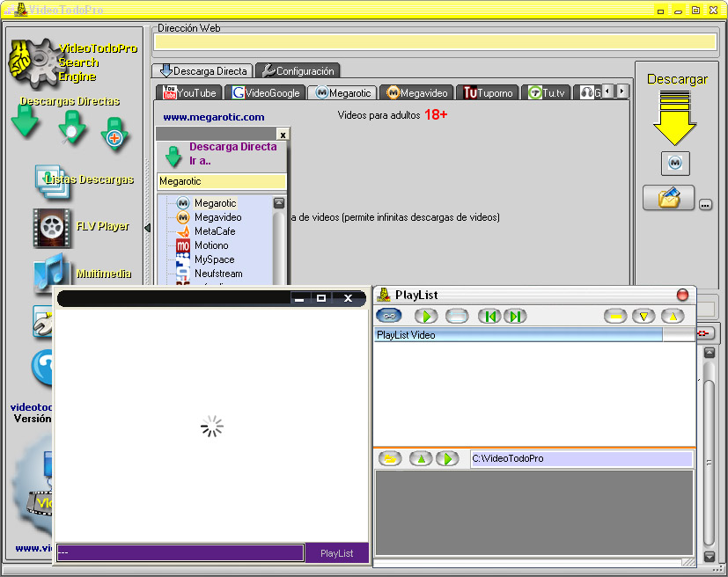The width and height of the screenshot is (728, 577).
Task: Launch the FLV Player
Action: [81, 227]
